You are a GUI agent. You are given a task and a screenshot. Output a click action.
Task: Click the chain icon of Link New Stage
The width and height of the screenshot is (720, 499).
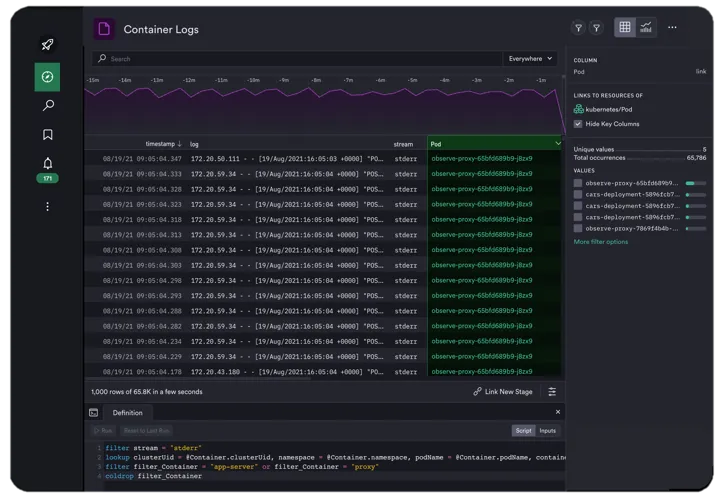[x=478, y=392]
